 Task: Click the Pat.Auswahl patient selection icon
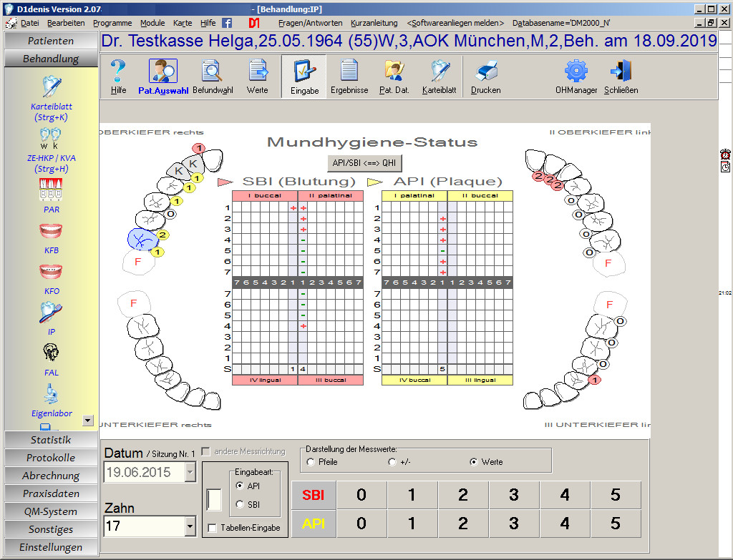pyautogui.click(x=163, y=77)
